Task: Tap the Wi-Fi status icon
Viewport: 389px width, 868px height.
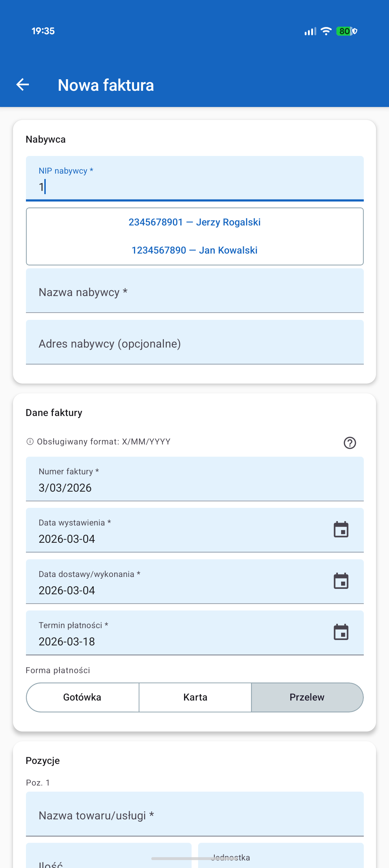Action: [x=326, y=31]
